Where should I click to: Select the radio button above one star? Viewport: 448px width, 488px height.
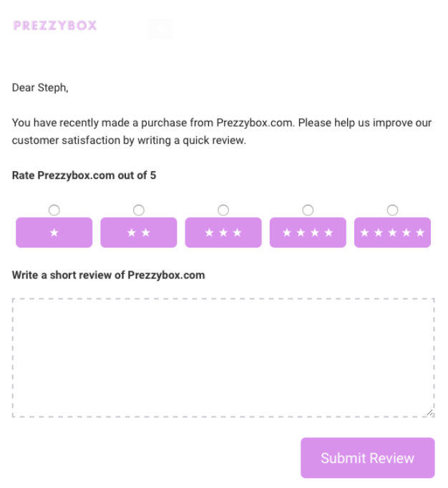click(x=54, y=210)
